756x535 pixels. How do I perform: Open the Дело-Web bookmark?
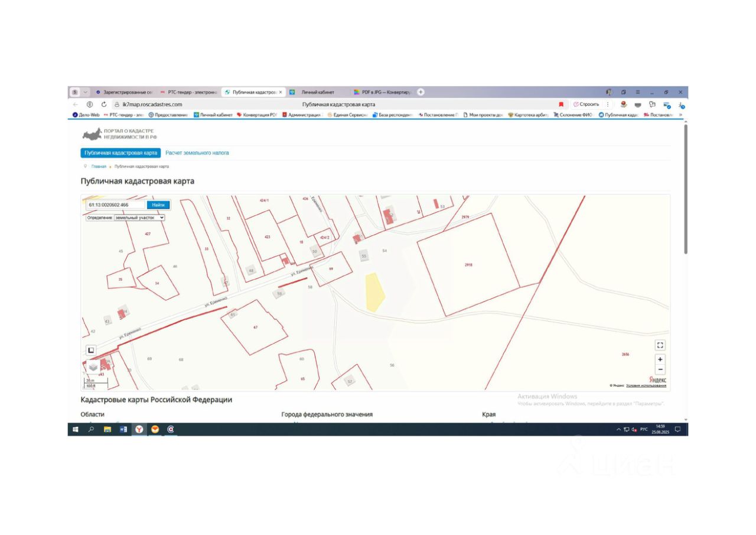[x=86, y=115]
